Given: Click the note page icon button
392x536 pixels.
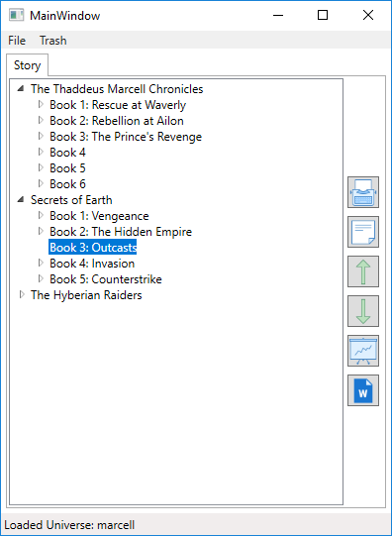Looking at the screenshot, I should coord(363,232).
